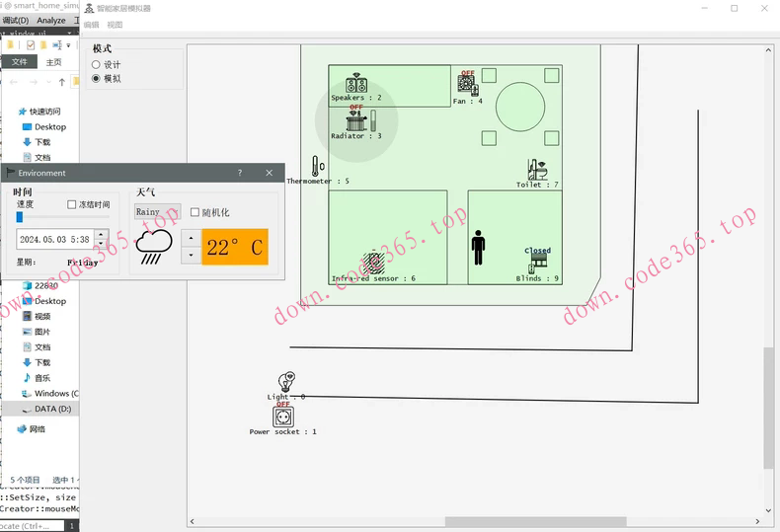Viewport: 780px width, 532px height.
Task: Click the Toilet device icon
Action: [537, 170]
